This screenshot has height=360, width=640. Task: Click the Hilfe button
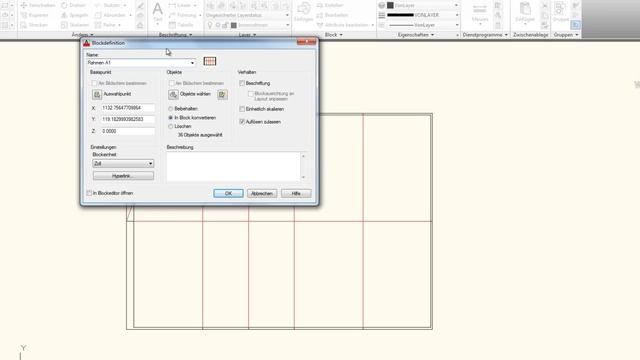(x=296, y=193)
